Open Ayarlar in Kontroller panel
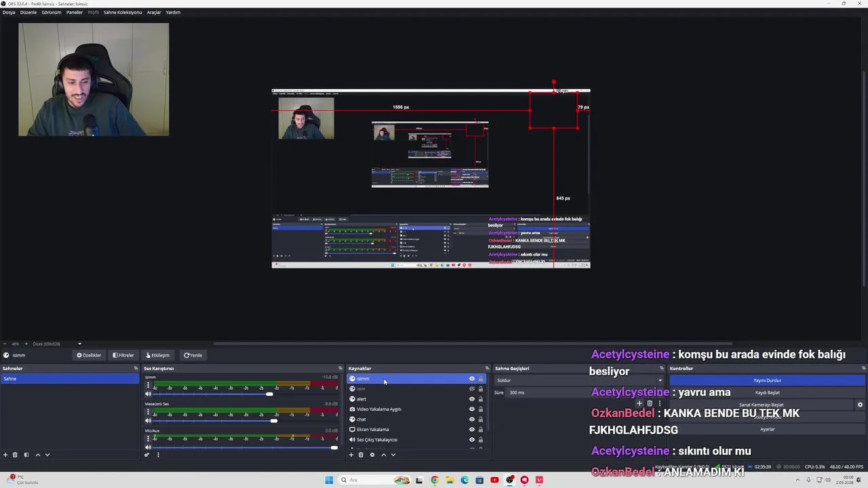This screenshot has width=868, height=488. (x=767, y=429)
